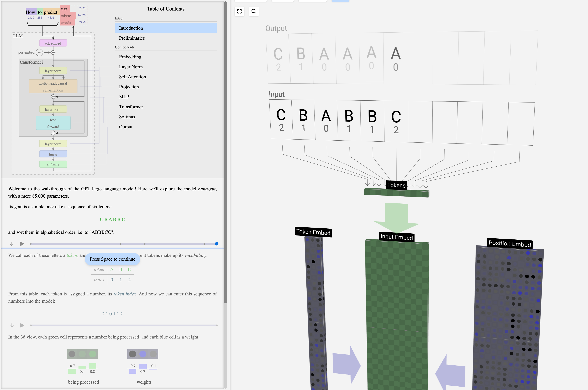588x390 pixels.
Task: Jump to the Self Attention chapter
Action: click(x=132, y=77)
